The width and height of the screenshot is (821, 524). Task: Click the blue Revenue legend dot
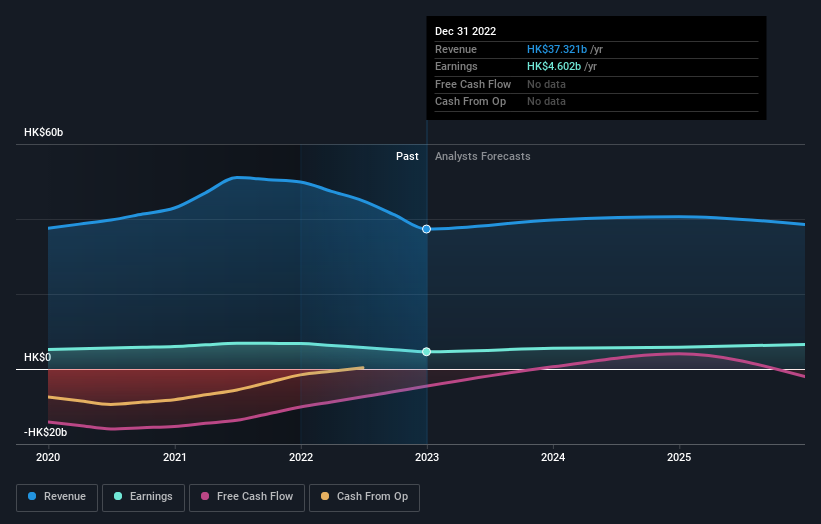click(32, 496)
